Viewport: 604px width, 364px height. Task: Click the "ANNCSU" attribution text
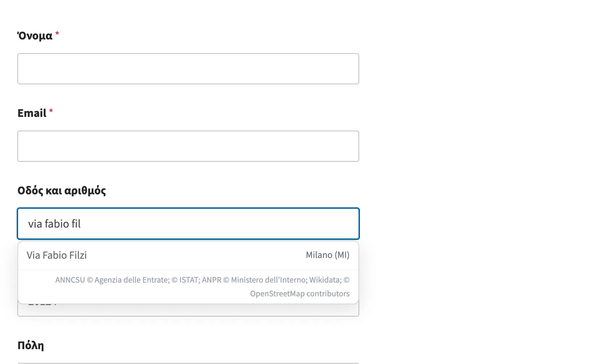tap(70, 280)
